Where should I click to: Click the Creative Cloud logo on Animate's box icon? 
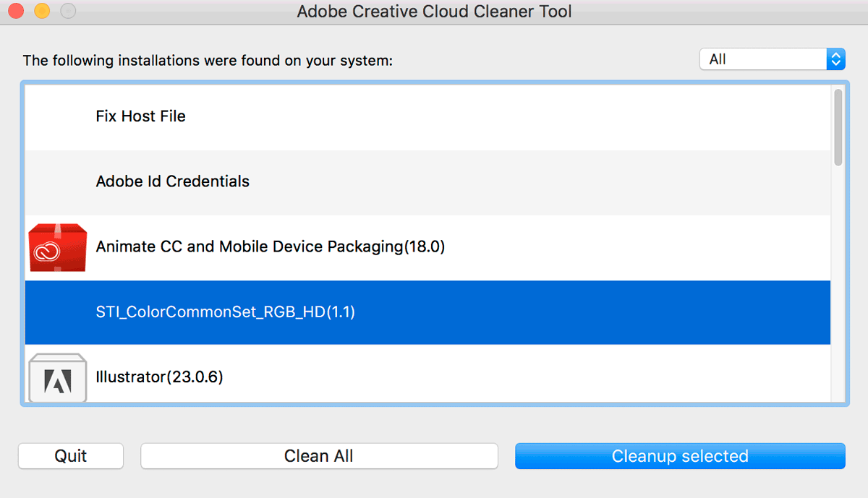click(48, 250)
